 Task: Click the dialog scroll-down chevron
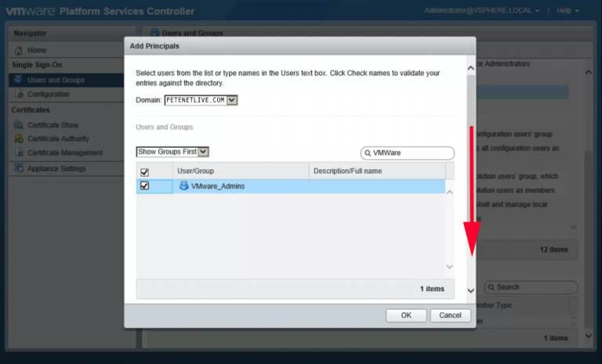pyautogui.click(x=470, y=290)
